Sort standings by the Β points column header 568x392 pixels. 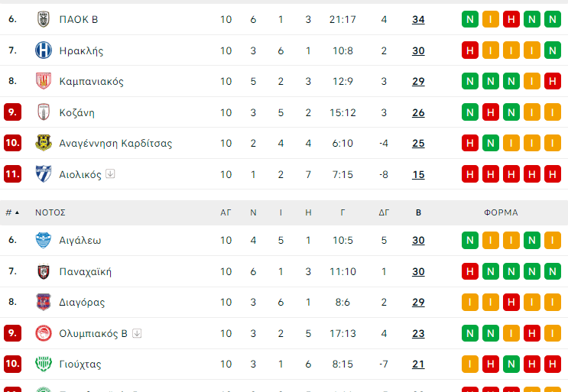tap(418, 212)
